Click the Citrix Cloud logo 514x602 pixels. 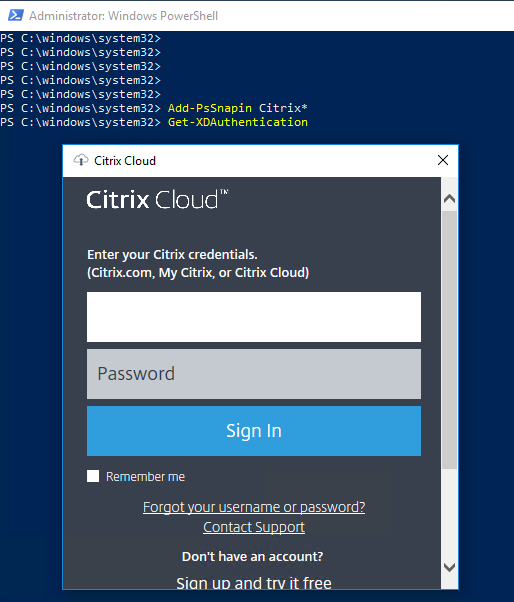pyautogui.click(x=157, y=199)
